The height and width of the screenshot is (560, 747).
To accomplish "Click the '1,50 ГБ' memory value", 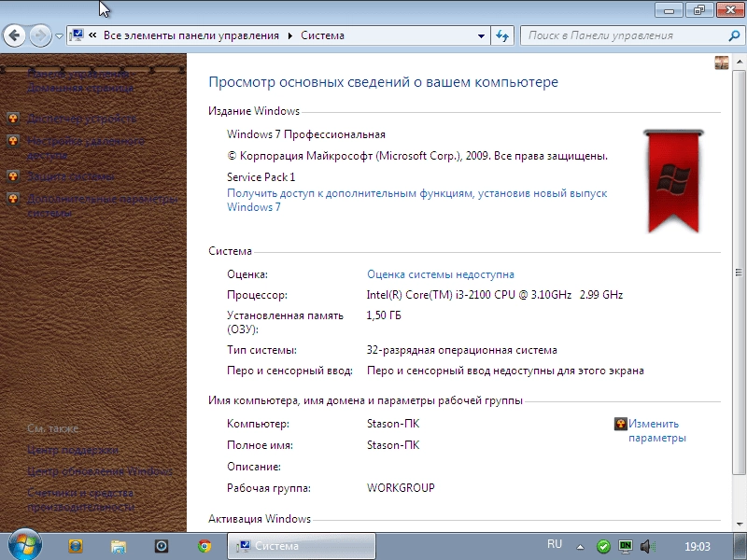I will coord(384,315).
